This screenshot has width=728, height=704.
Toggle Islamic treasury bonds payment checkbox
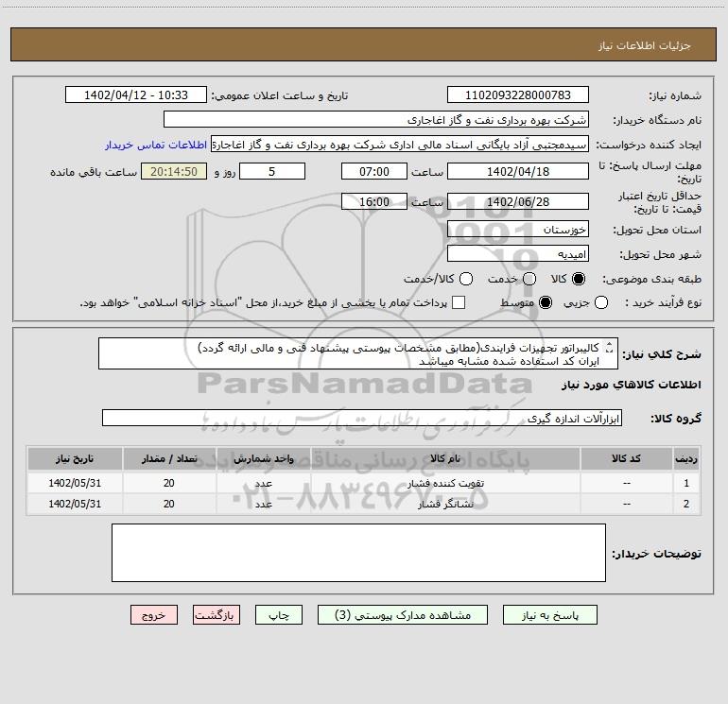tap(459, 302)
